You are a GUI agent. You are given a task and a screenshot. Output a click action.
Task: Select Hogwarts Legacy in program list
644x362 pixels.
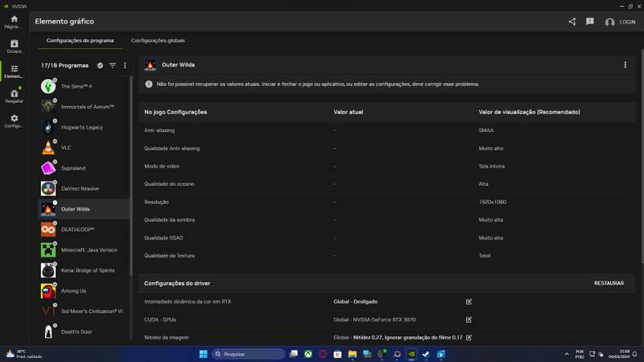click(85, 127)
